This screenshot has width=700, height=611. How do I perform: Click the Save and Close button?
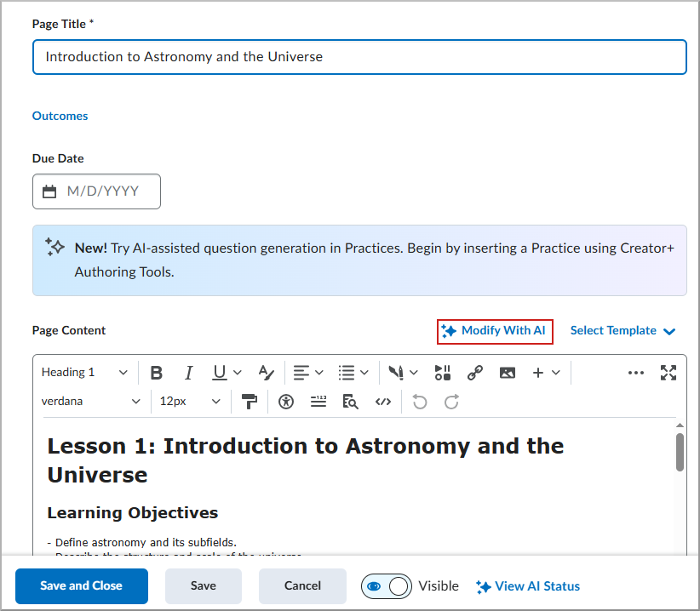pyautogui.click(x=82, y=586)
